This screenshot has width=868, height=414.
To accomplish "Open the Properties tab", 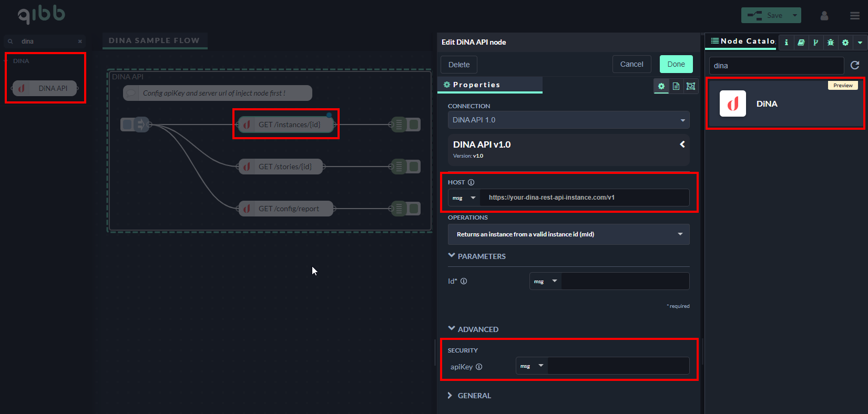I will [489, 85].
